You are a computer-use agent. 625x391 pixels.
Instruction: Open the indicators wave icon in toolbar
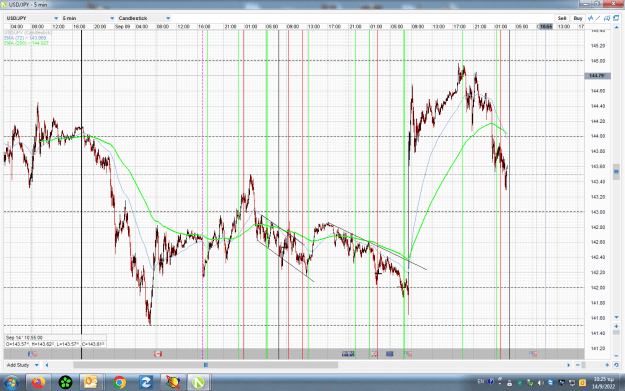pyautogui.click(x=590, y=18)
